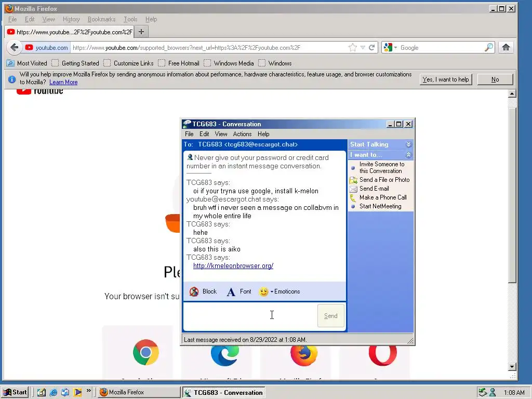
Task: Click the YouTube site identity icon in address bar
Action: coord(29,47)
